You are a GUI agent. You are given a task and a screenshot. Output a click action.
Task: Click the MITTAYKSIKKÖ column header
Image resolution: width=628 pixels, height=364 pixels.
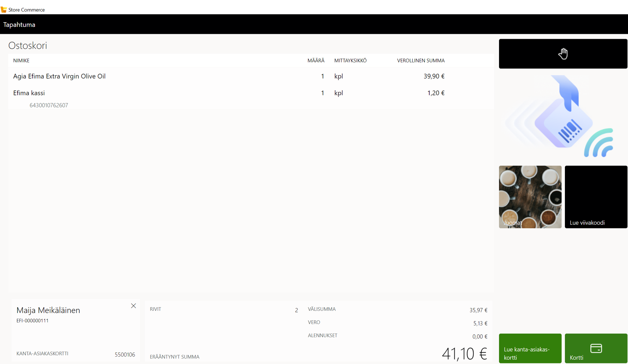click(x=350, y=61)
